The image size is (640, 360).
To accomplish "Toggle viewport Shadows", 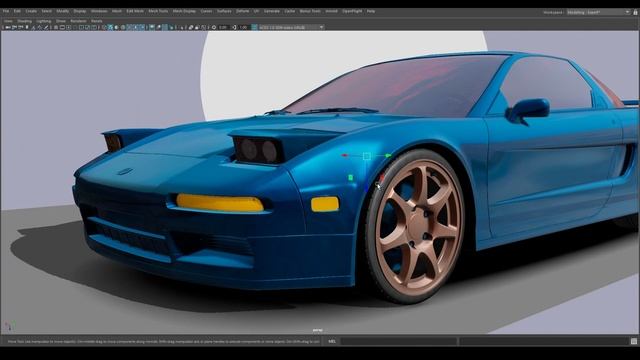I will tap(141, 27).
